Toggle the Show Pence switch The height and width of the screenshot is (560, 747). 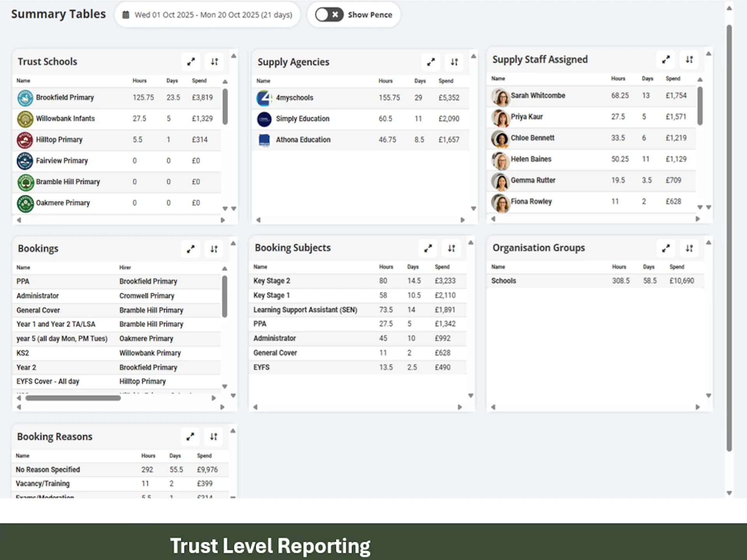[x=329, y=15]
